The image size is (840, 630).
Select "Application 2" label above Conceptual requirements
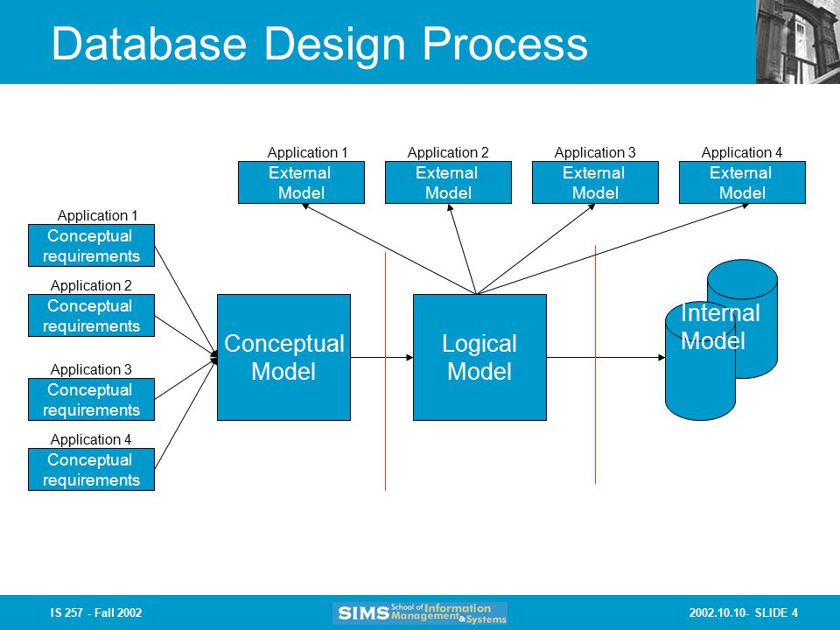[x=91, y=285]
